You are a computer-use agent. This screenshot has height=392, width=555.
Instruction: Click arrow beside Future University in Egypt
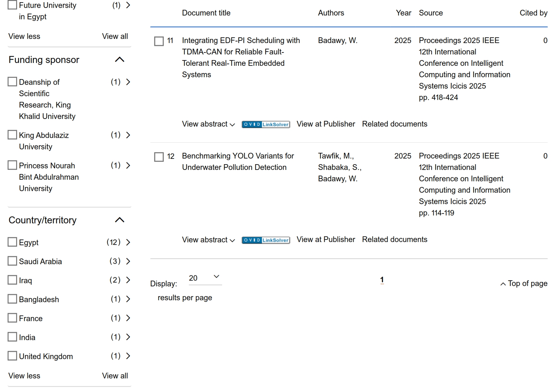pos(128,5)
